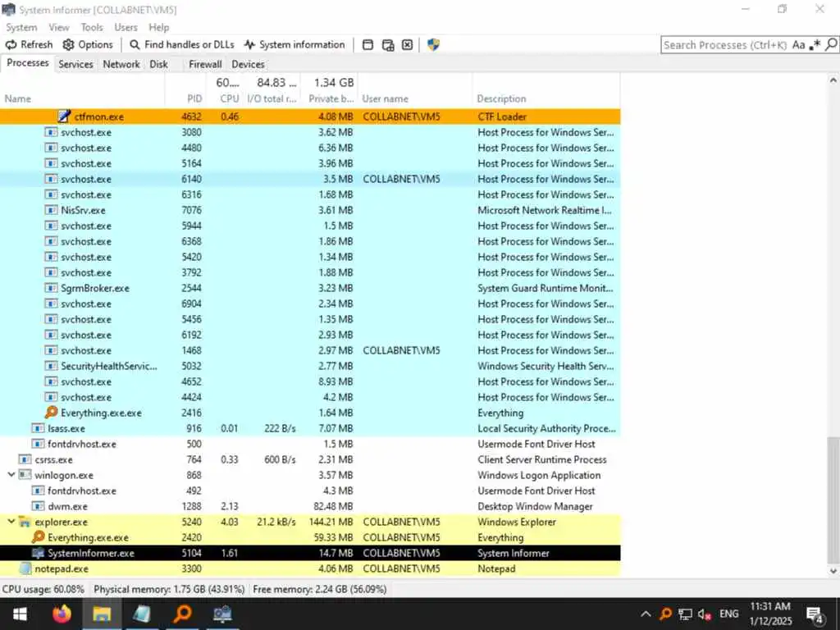
Task: Switch to the Disk tab
Action: pyautogui.click(x=158, y=64)
